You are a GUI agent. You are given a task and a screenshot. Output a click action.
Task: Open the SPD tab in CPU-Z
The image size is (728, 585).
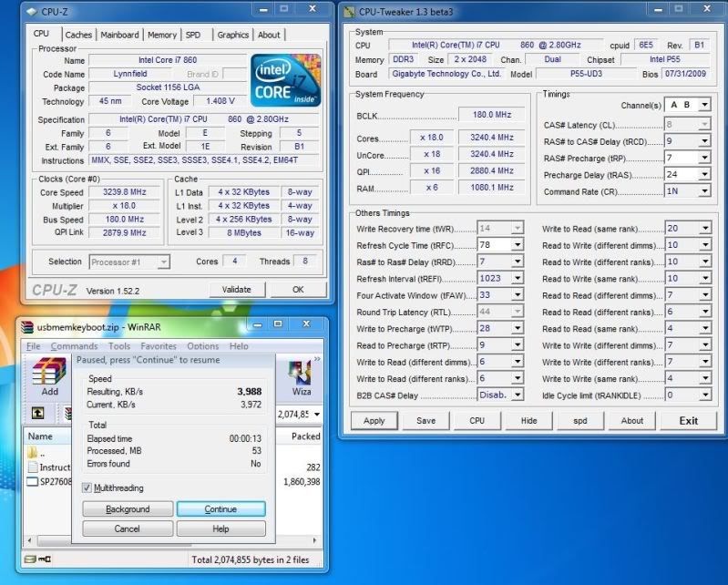(x=193, y=35)
